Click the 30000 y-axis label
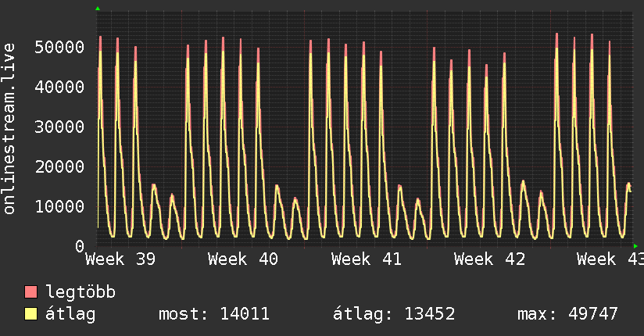The height and width of the screenshot is (336, 644). pyautogui.click(x=59, y=127)
